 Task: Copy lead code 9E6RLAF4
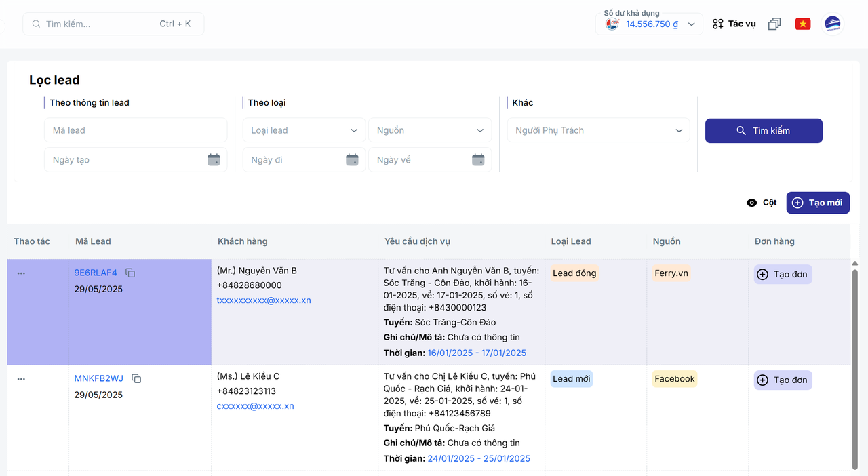(x=130, y=273)
